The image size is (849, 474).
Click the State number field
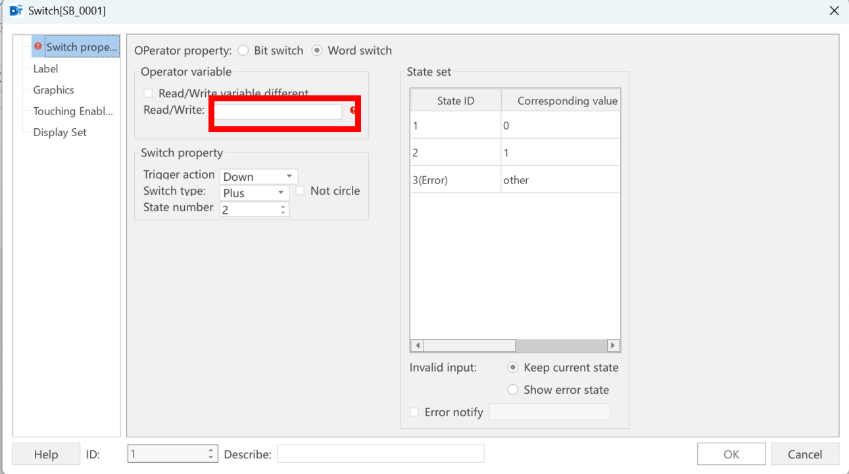click(x=250, y=210)
